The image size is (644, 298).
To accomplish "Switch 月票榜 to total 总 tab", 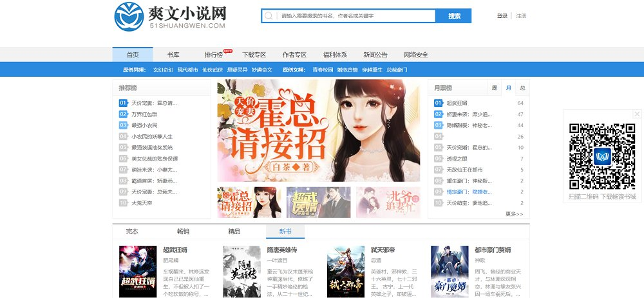I will point(522,88).
